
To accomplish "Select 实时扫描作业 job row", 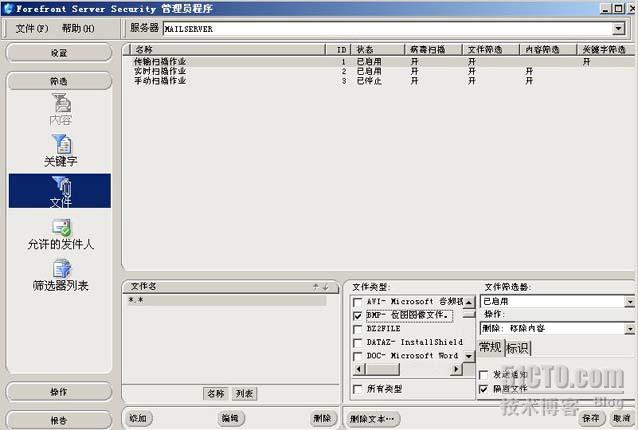I will (378, 71).
